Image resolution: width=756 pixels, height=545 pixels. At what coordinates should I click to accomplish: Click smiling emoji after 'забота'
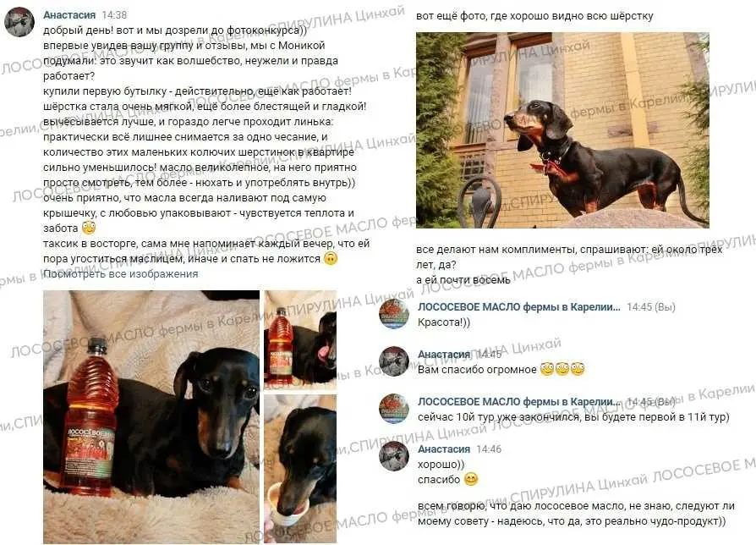89,228
